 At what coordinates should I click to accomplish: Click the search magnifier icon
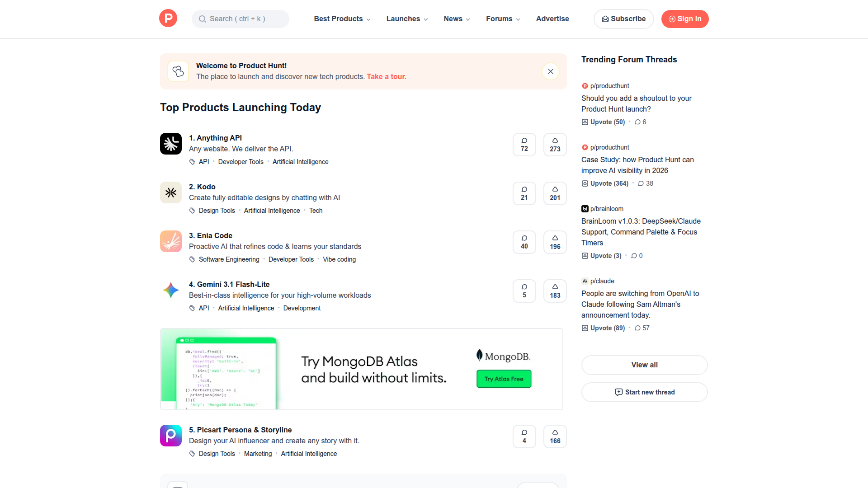203,19
